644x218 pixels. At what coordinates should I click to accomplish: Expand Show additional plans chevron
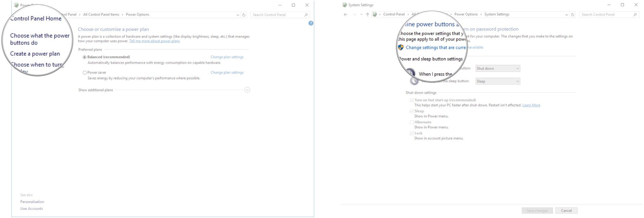(x=247, y=90)
